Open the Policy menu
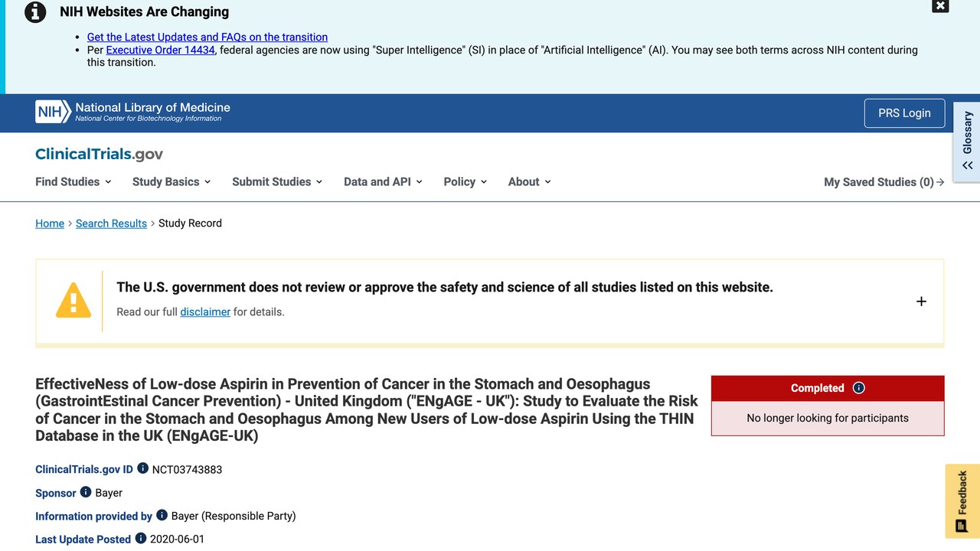The height and width of the screenshot is (551, 980). [x=465, y=182]
